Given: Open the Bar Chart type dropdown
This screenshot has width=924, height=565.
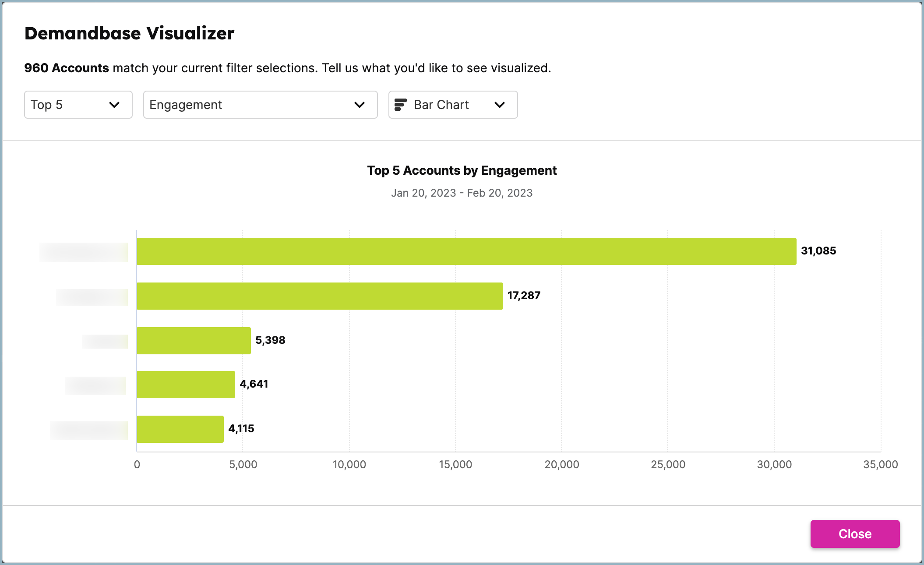Looking at the screenshot, I should (x=453, y=105).
